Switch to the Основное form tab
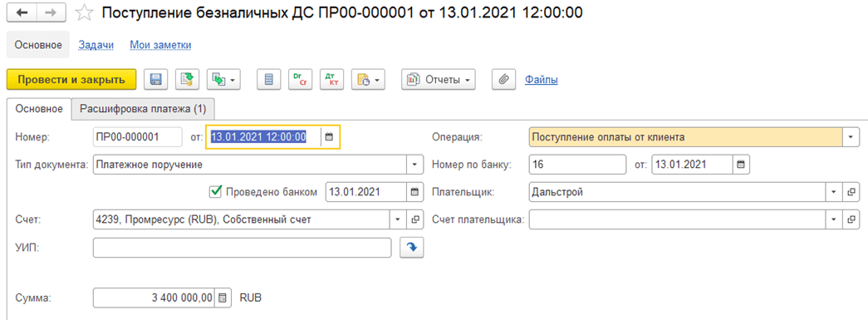The width and height of the screenshot is (868, 320). pyautogui.click(x=39, y=109)
